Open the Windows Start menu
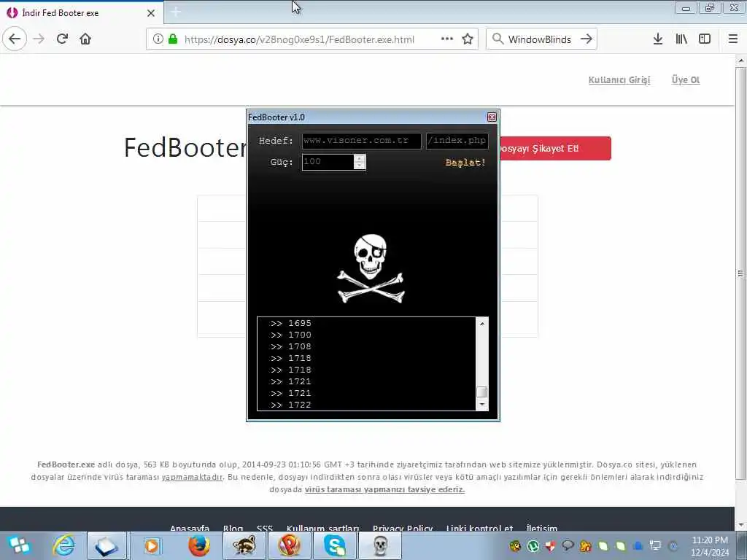The height and width of the screenshot is (560, 747). point(19,545)
